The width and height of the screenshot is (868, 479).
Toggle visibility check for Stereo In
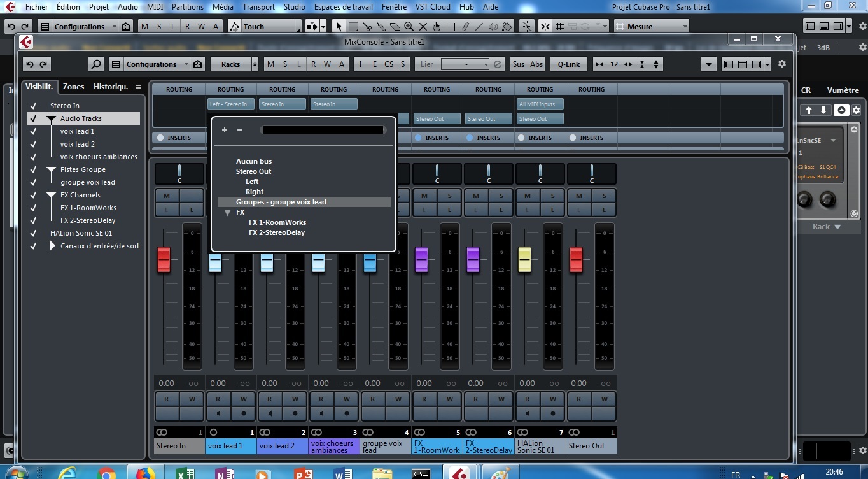click(x=33, y=106)
